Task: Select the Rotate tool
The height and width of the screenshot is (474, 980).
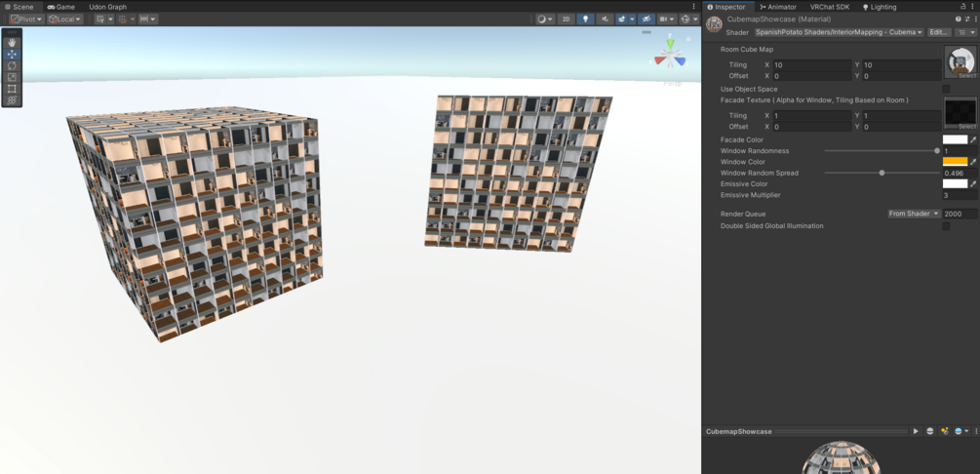Action: 12,65
